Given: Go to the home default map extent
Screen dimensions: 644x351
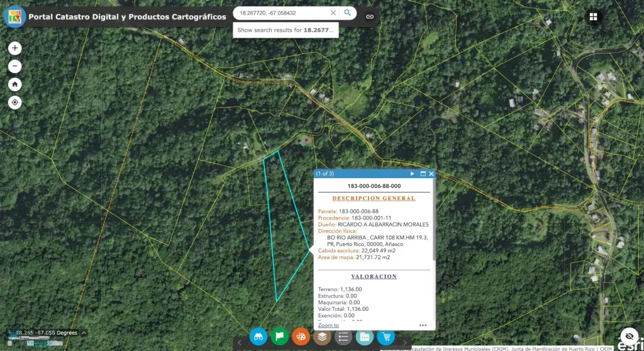Looking at the screenshot, I should [15, 84].
